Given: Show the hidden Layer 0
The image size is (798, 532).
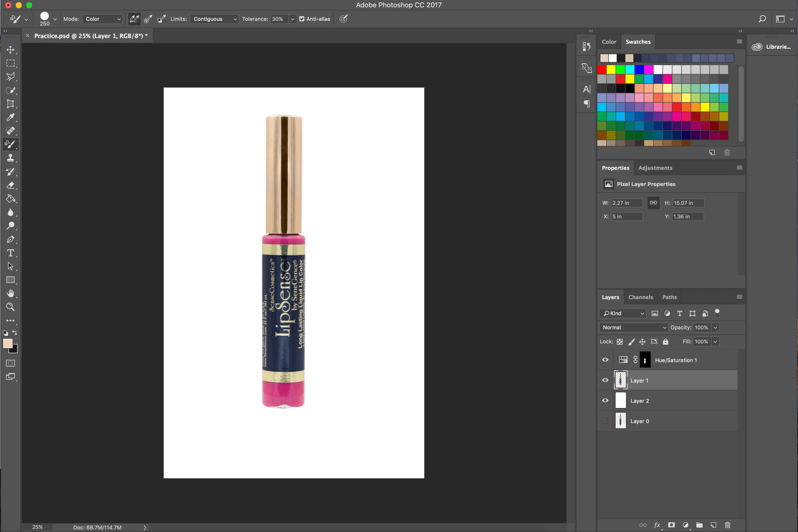Looking at the screenshot, I should (x=605, y=421).
